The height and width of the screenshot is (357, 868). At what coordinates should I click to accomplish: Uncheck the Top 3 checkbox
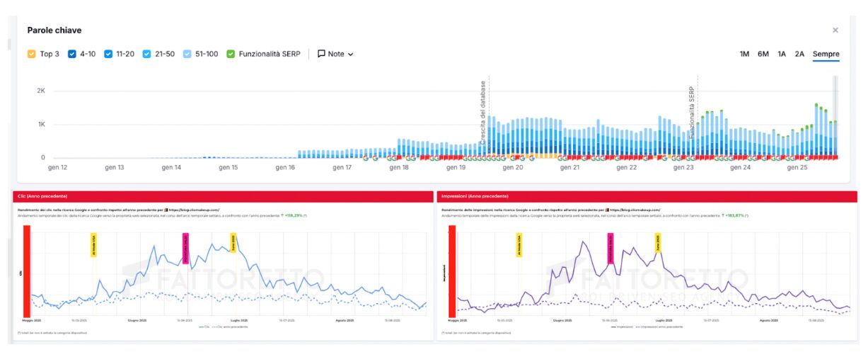[x=31, y=54]
